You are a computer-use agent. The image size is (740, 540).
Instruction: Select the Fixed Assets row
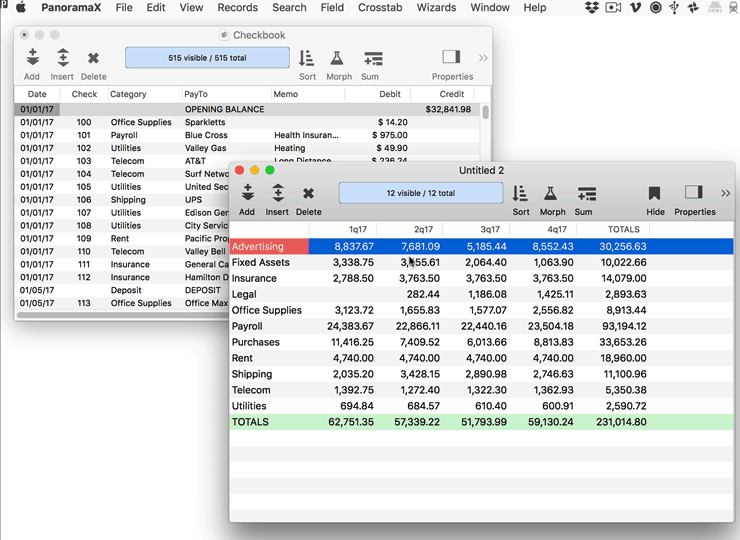481,262
